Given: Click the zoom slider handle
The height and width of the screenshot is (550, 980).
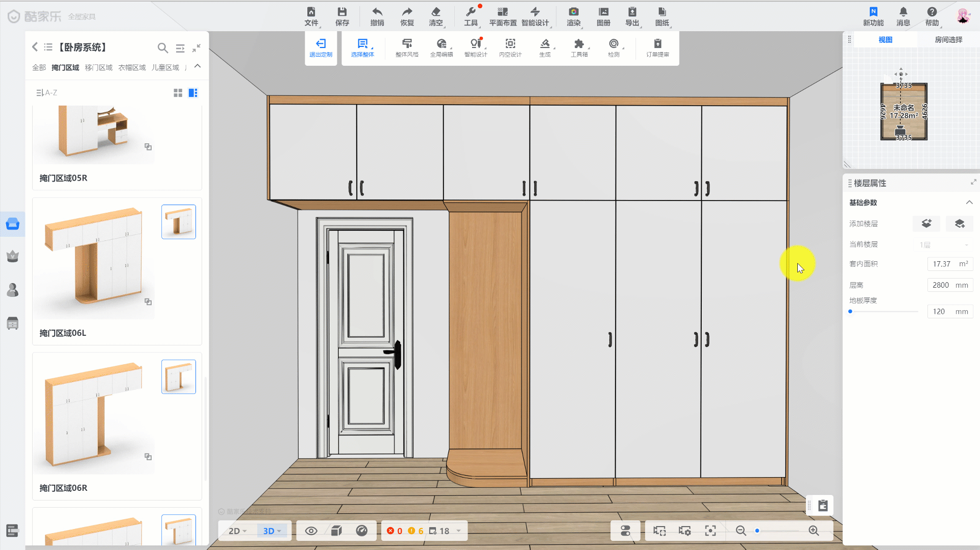Looking at the screenshot, I should [x=757, y=531].
